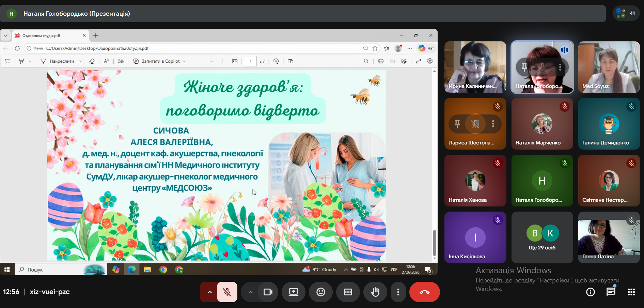Expand video settings arrow beside camera
This screenshot has width=644, height=308.
pos(250,292)
